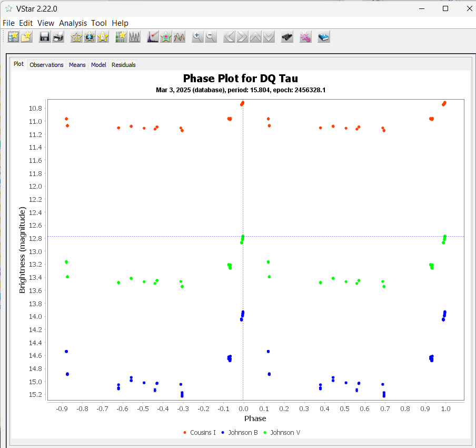The image size is (476, 448).
Task: Switch to the Model tab
Action: pyautogui.click(x=98, y=65)
